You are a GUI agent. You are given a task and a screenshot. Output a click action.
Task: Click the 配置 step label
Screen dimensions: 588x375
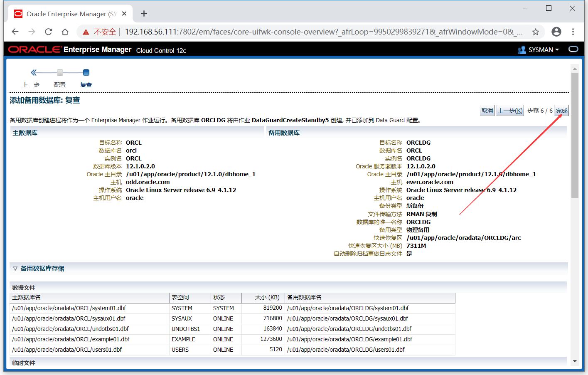pyautogui.click(x=60, y=85)
